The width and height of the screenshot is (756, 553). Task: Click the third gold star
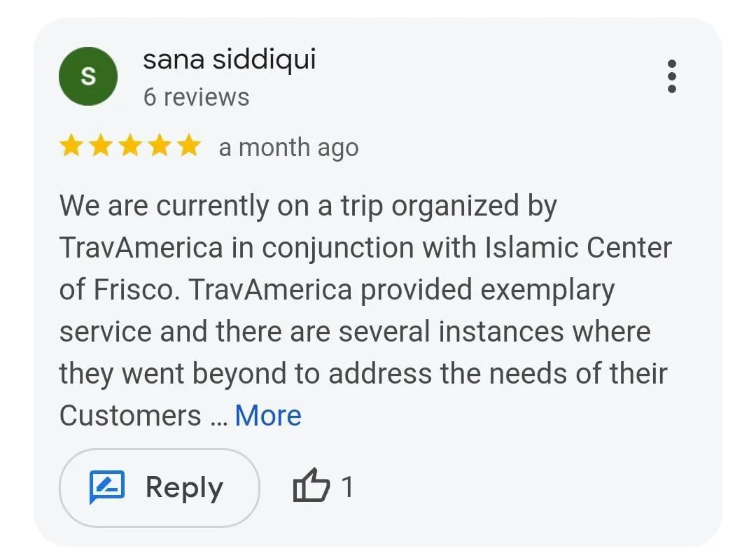[130, 146]
